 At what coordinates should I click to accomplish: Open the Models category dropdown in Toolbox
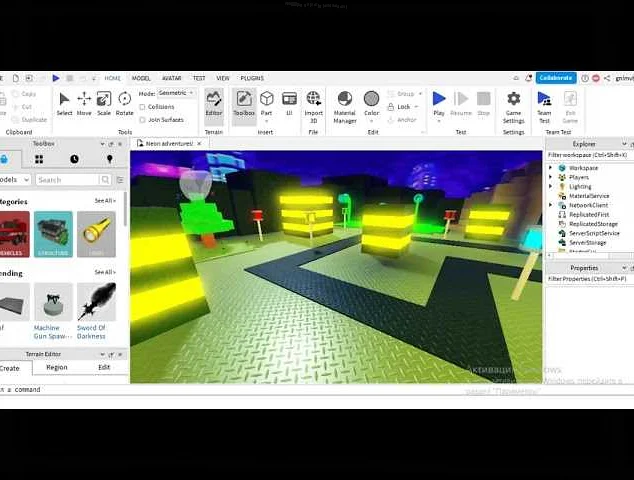(15, 180)
